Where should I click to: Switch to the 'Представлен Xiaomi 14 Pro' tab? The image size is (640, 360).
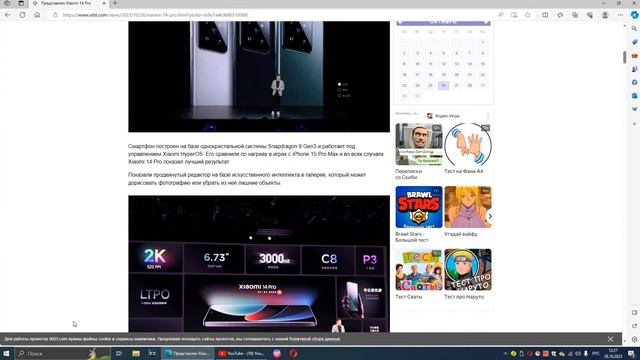(x=66, y=3)
